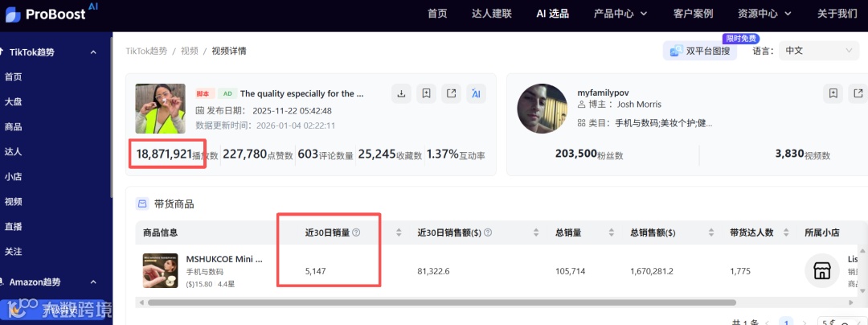Open 小店 in the left sidebar

tap(14, 177)
